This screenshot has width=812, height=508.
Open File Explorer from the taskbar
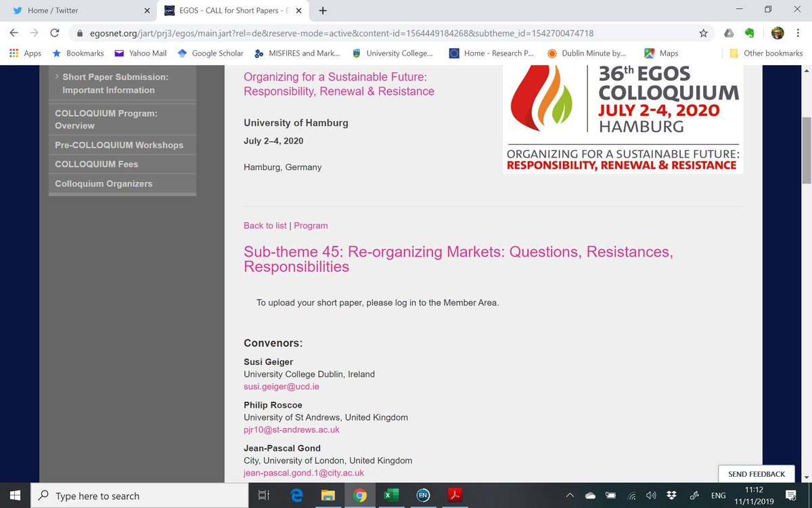coord(328,496)
